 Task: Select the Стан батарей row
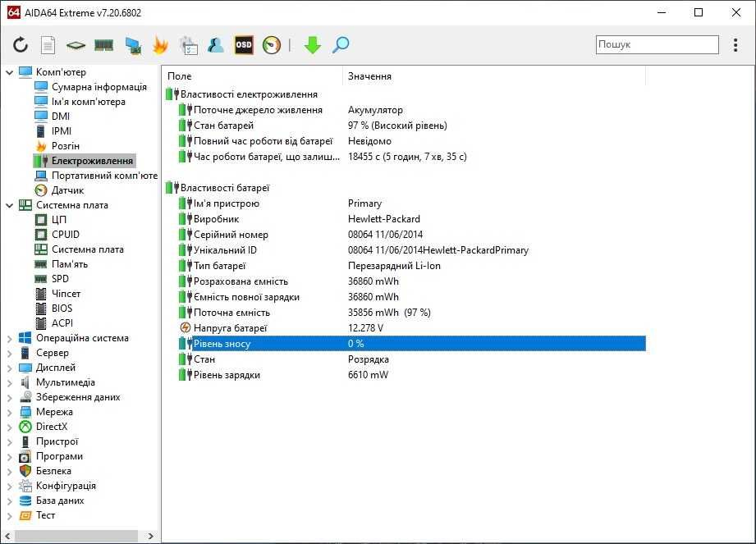pos(412,126)
